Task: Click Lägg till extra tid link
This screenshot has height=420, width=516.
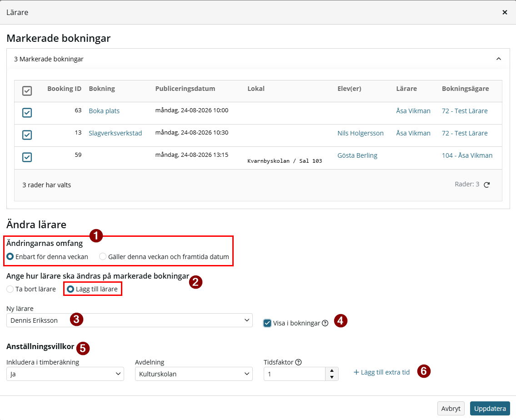Action: (x=381, y=372)
